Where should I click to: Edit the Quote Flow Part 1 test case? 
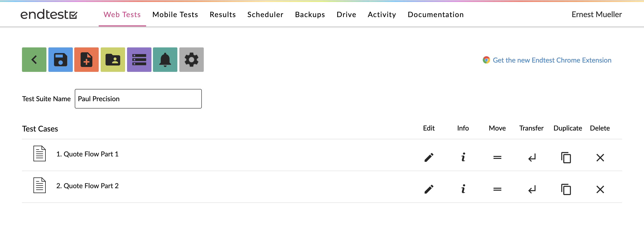[429, 157]
